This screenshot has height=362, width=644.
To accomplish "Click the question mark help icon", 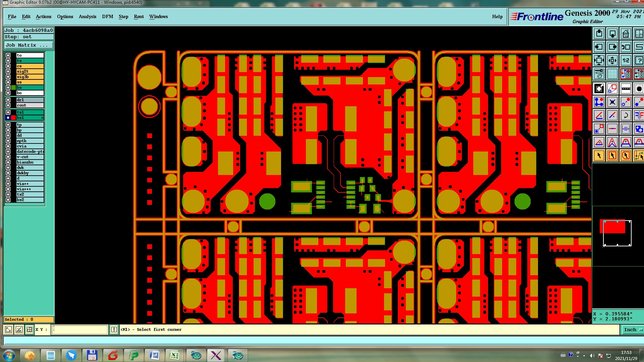I will point(639,61).
